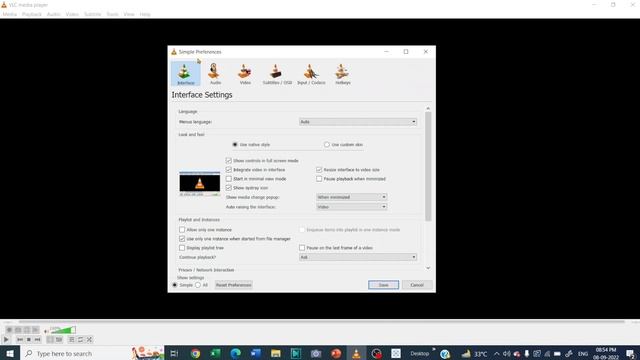This screenshot has width=640, height=360.
Task: Select the All show settings radio
Action: (x=198, y=285)
